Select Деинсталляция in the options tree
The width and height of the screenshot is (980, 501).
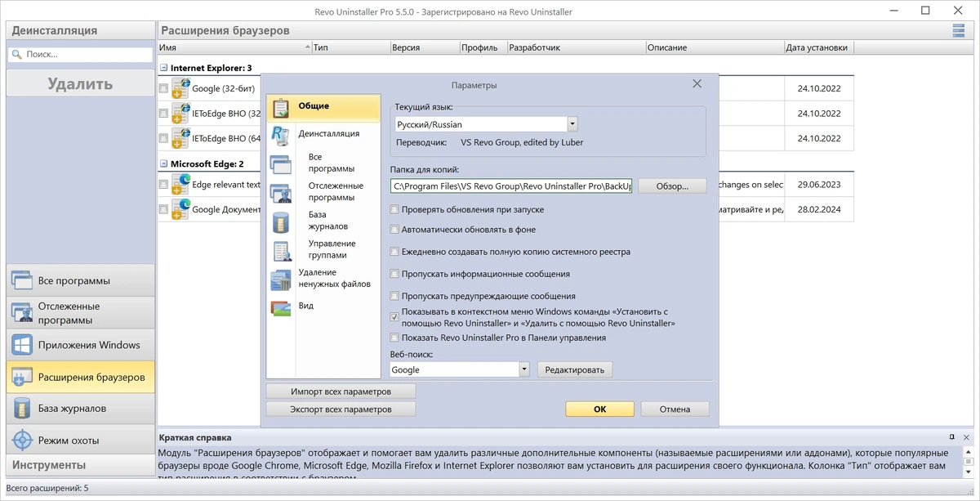pos(328,133)
